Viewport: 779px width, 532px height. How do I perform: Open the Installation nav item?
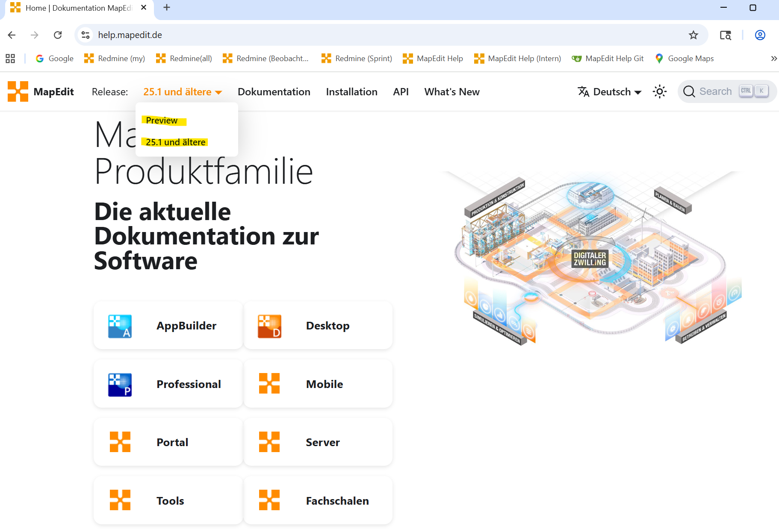click(x=351, y=92)
